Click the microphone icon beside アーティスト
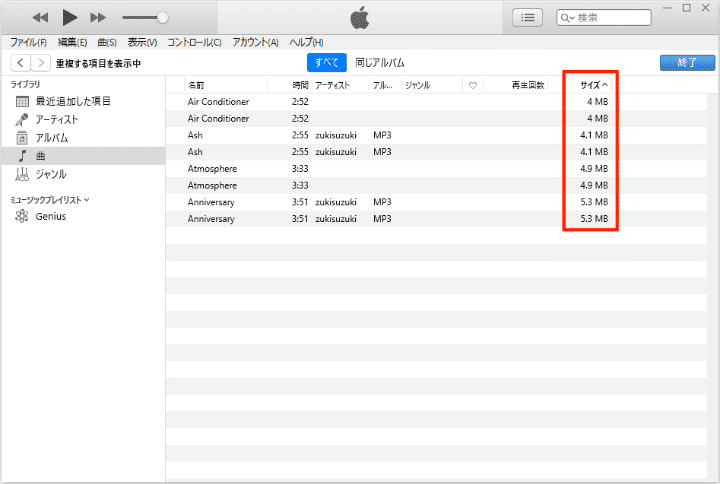Viewport: 720px width, 484px height. (x=22, y=119)
